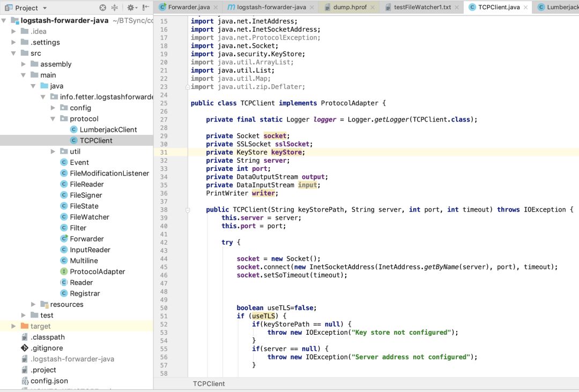This screenshot has height=392, width=579.
Task: Switch to the dump.hprof tab
Action: tap(349, 7)
